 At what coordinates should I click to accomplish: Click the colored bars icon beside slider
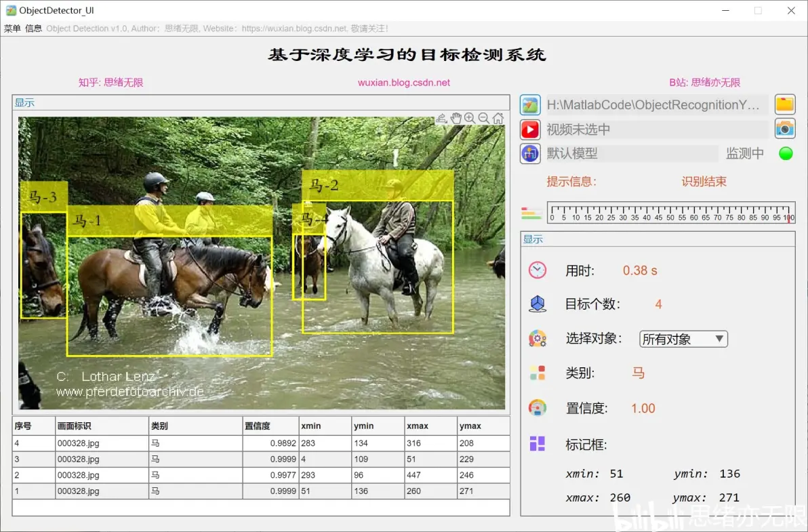point(531,213)
